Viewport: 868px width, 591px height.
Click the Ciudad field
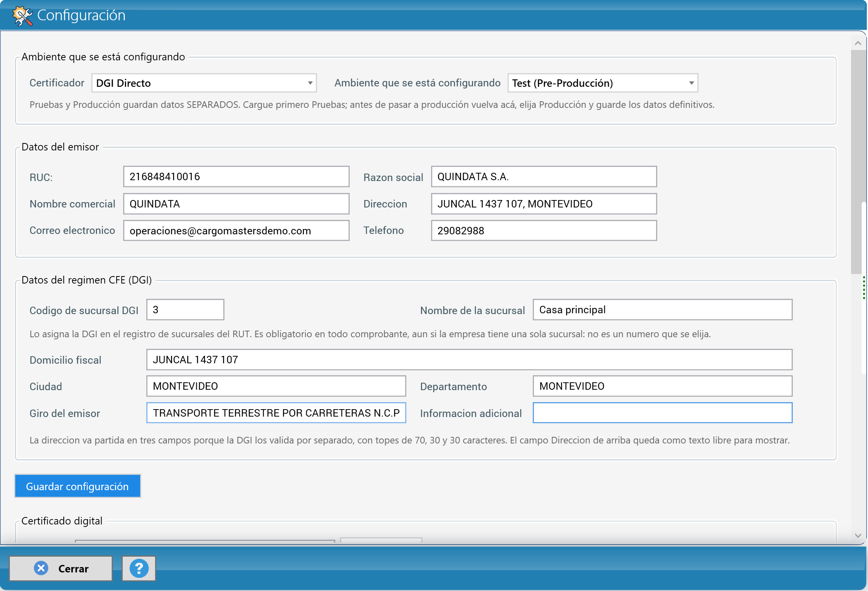pyautogui.click(x=276, y=386)
